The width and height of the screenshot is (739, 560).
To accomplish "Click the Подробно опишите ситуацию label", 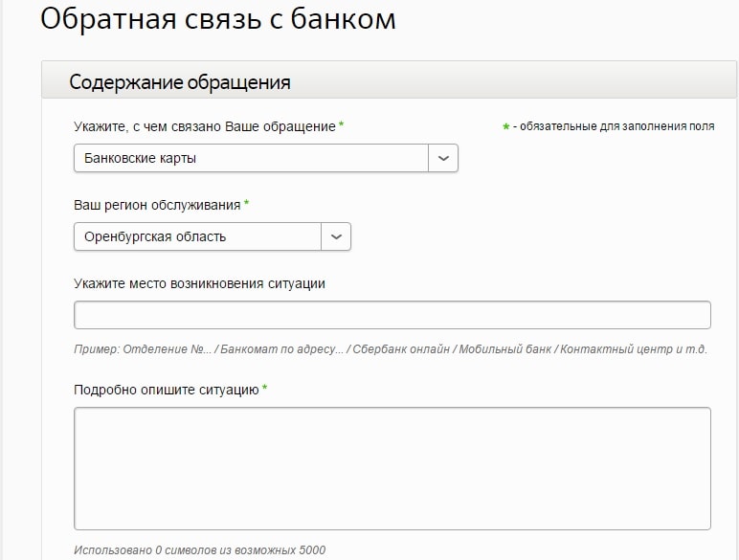I will (x=167, y=390).
